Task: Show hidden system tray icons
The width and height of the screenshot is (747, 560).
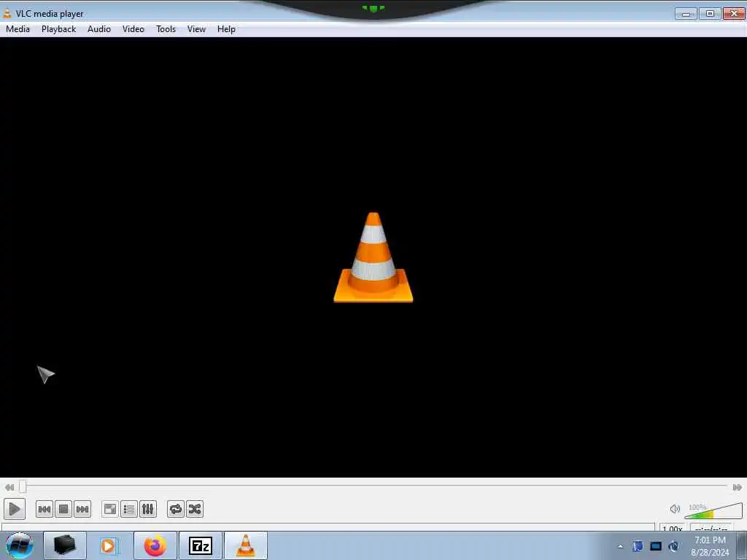Action: pos(620,546)
